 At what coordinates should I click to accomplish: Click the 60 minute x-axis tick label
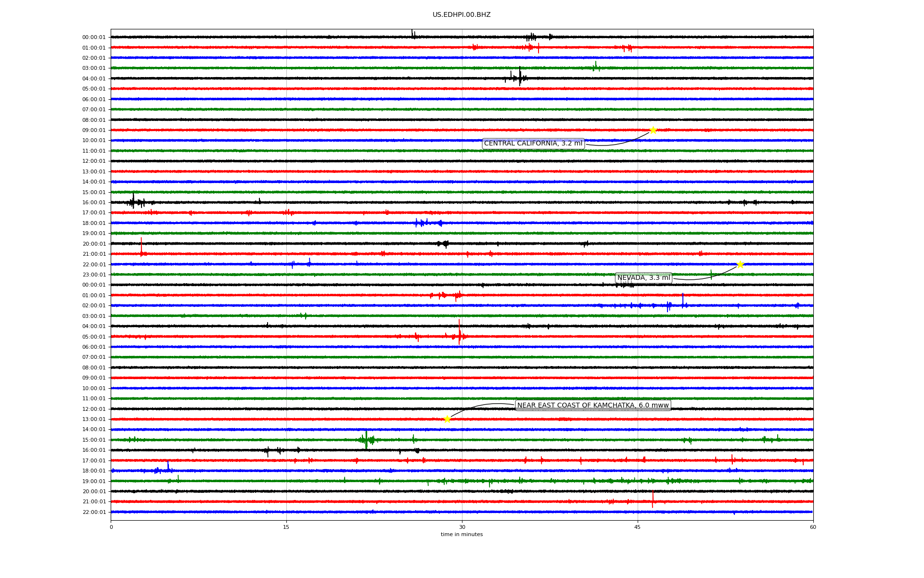[x=813, y=527]
